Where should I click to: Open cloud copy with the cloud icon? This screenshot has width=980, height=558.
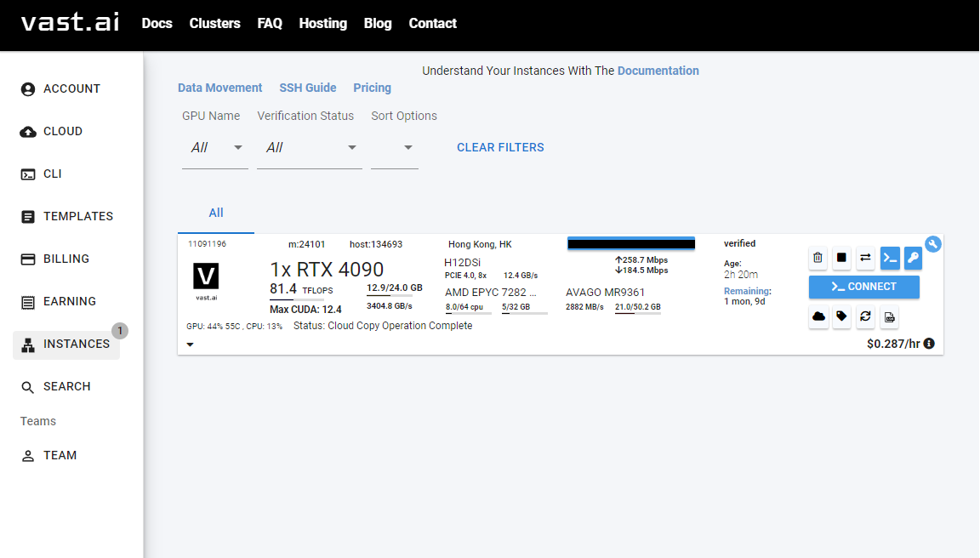[818, 316]
